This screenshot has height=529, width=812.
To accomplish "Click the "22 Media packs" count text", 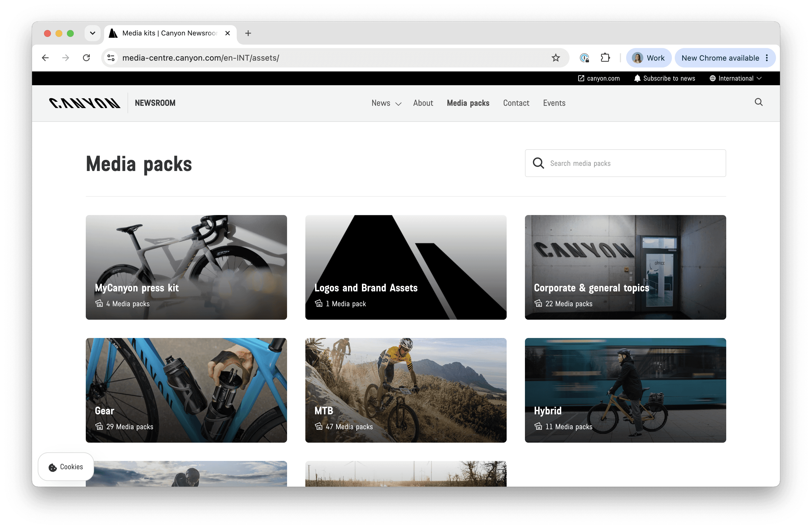I will 569,304.
